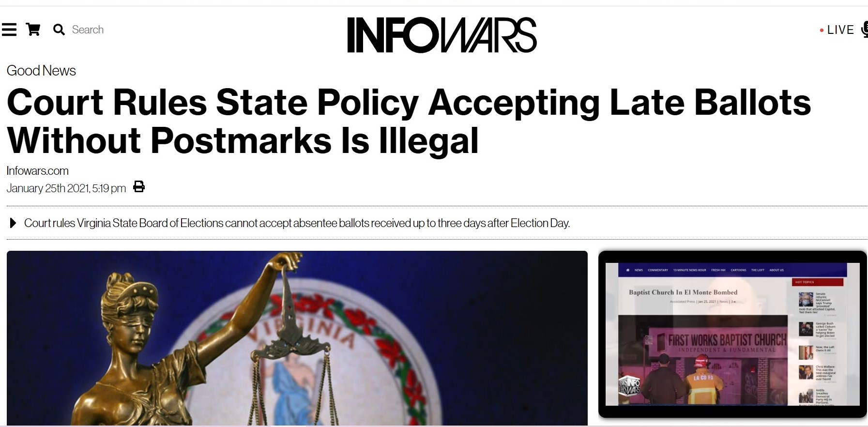
Task: Focus the Search text field
Action: (x=88, y=30)
